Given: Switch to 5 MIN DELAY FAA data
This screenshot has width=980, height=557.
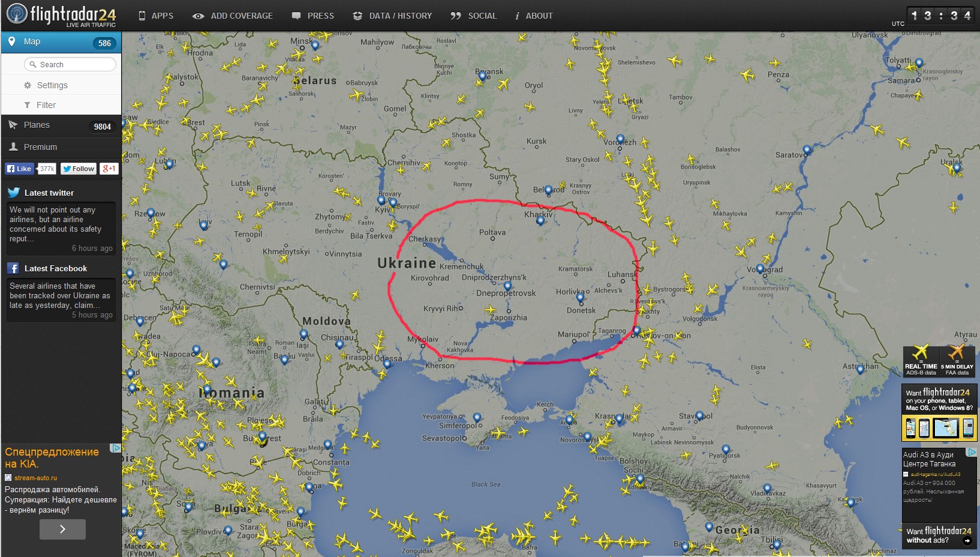Looking at the screenshot, I should click(957, 361).
